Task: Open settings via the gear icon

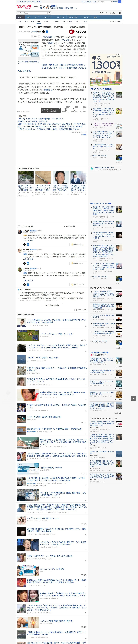Action: coord(120,13)
